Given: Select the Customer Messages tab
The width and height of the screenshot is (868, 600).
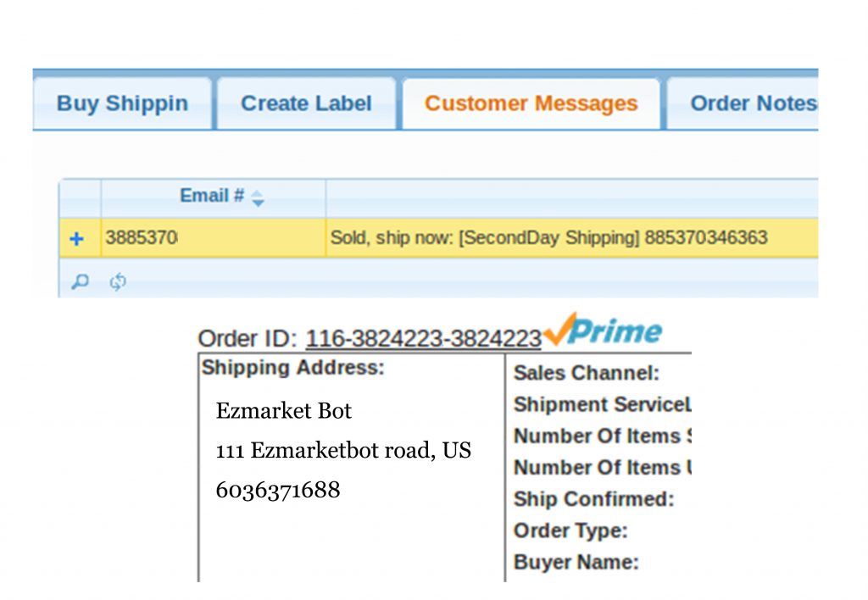Looking at the screenshot, I should tap(531, 103).
